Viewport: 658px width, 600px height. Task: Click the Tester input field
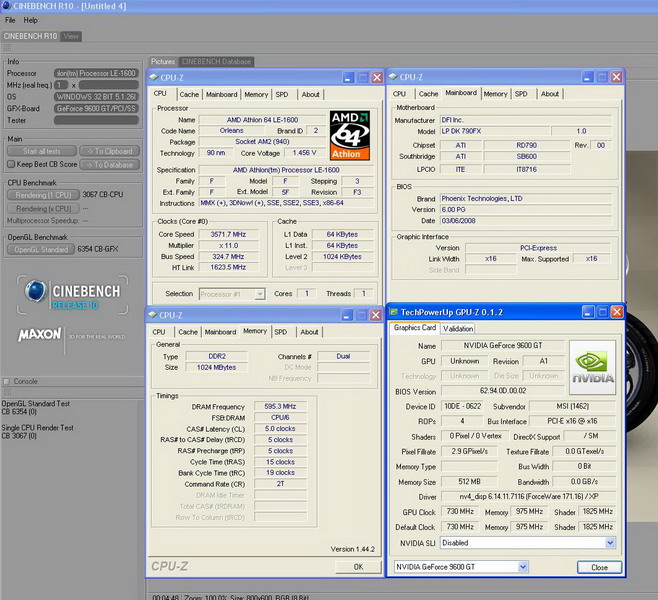click(x=96, y=120)
